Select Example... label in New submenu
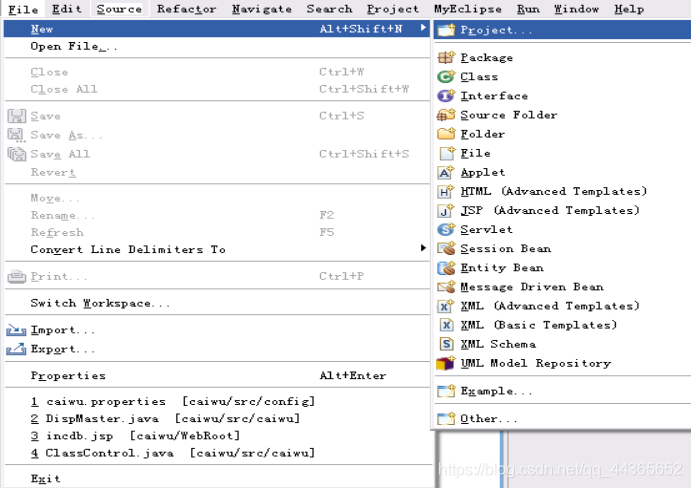 coord(496,391)
